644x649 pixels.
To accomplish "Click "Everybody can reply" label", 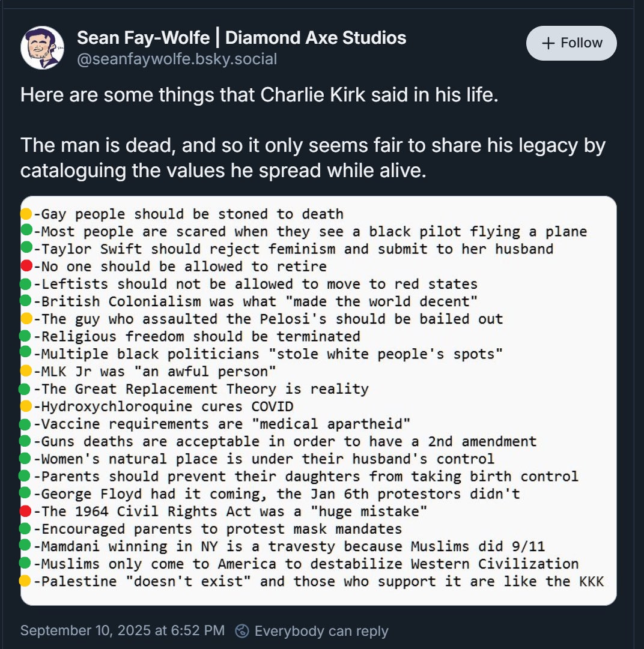I will tap(321, 631).
